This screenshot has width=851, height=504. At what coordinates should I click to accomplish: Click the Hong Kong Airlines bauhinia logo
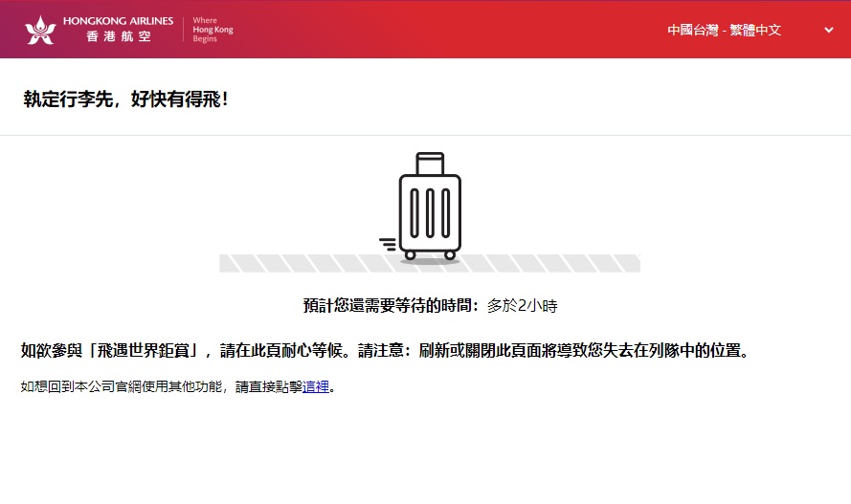click(x=41, y=30)
